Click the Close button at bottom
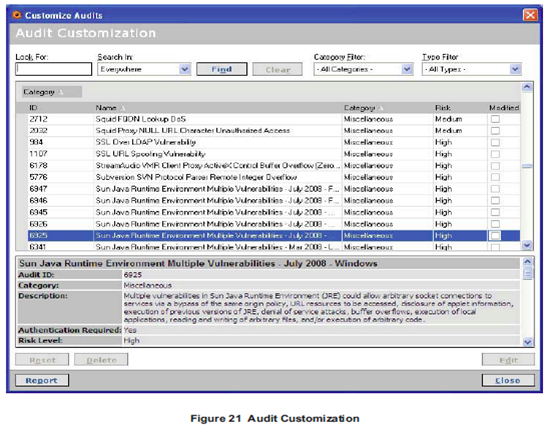The height and width of the screenshot is (427, 554). [x=508, y=380]
